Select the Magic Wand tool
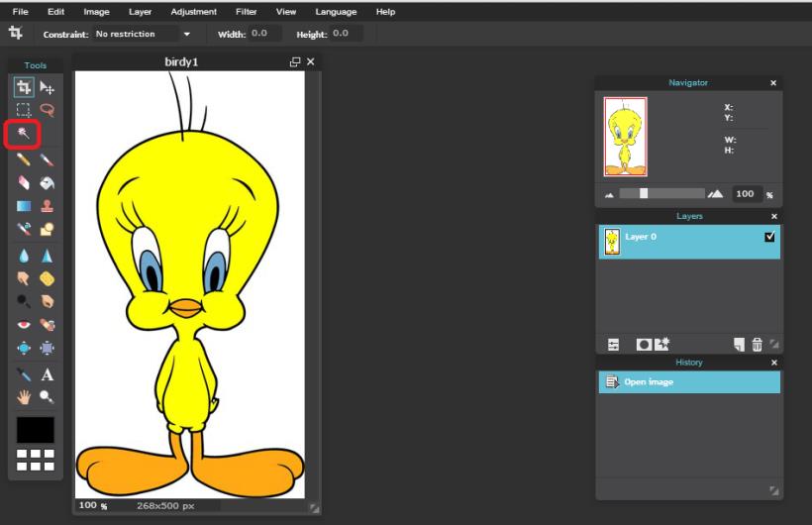Screen dimensions: 812x525 (x=24, y=133)
